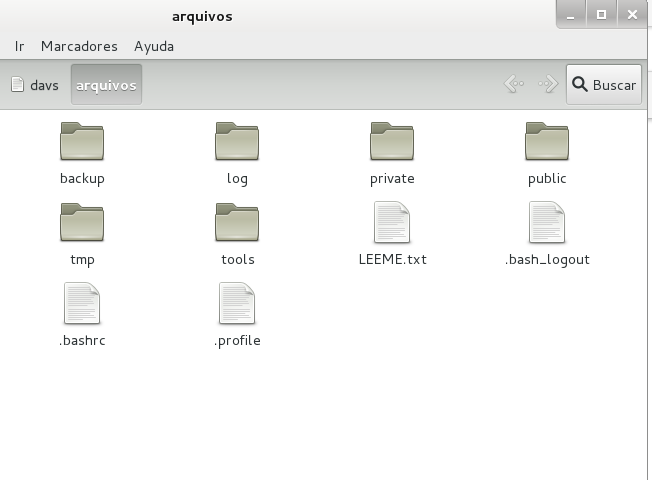Click the Buscar search button
This screenshot has width=652, height=480.
(604, 85)
